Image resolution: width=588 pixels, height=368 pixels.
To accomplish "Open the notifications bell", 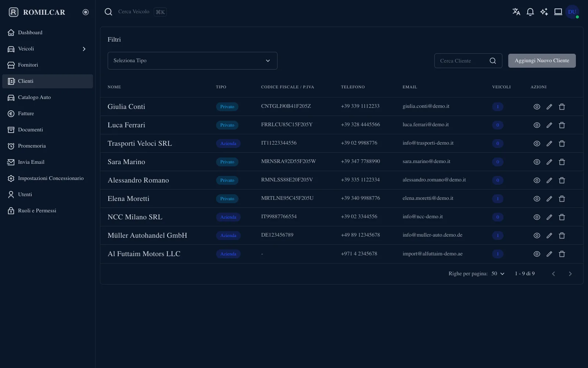I will click(x=530, y=12).
